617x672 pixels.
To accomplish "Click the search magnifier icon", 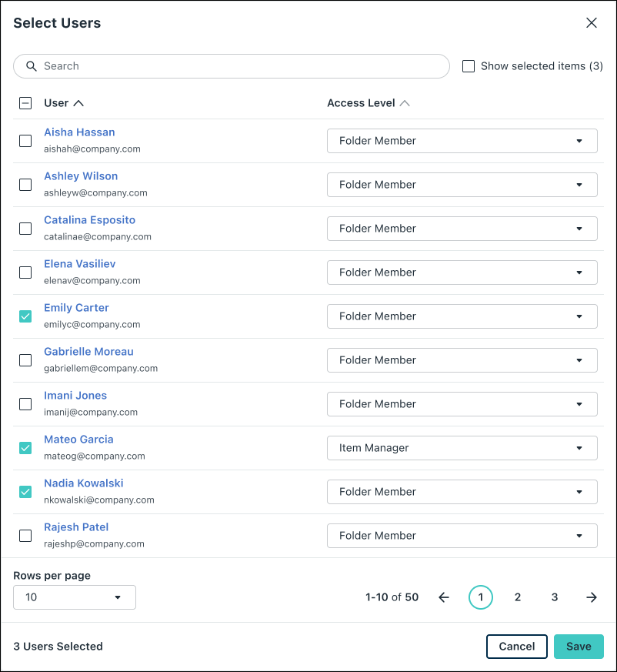I will pos(32,66).
